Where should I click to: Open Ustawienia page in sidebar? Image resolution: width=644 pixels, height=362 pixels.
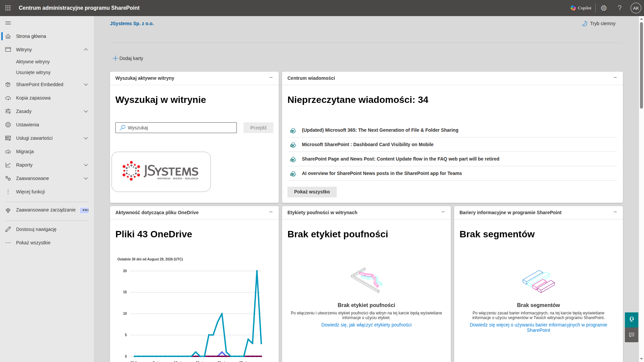coord(28,125)
